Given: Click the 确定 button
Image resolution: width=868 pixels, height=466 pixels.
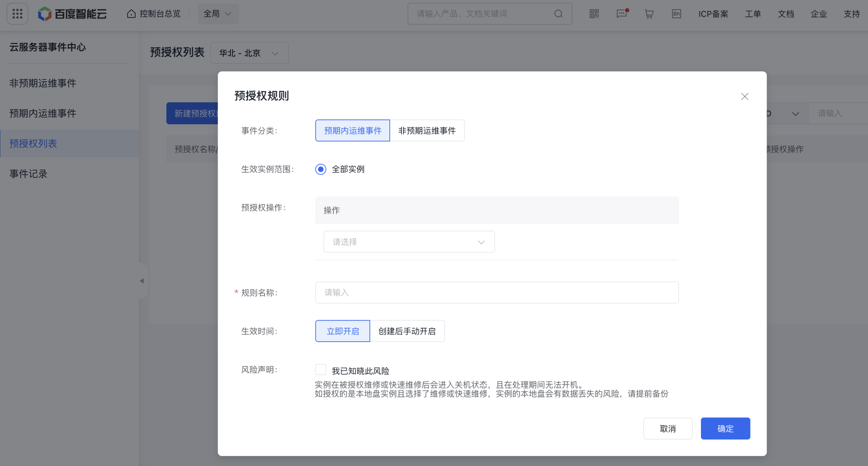Looking at the screenshot, I should (x=725, y=428).
